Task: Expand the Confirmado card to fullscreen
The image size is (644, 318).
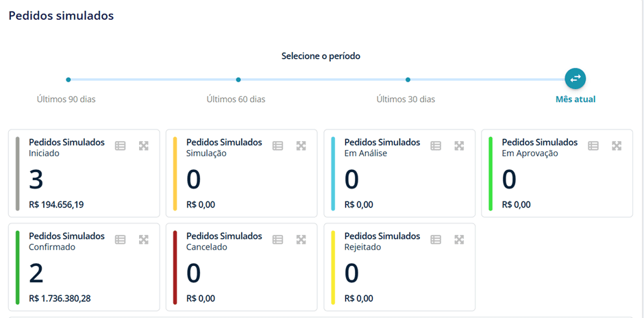Action: click(x=143, y=239)
